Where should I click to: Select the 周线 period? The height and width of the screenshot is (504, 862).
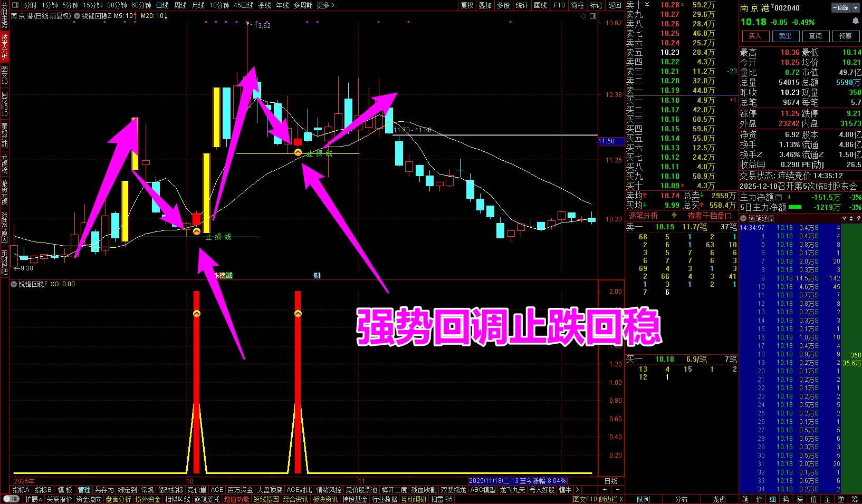click(180, 5)
